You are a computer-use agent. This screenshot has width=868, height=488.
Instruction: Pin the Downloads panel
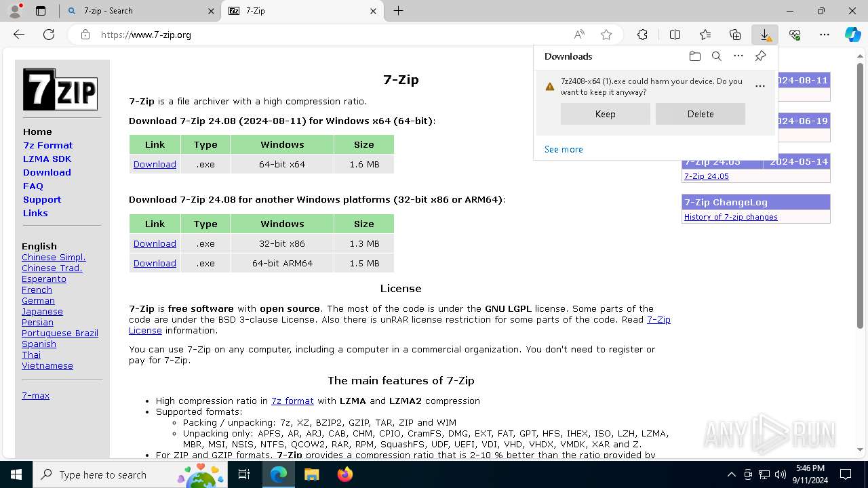point(760,56)
